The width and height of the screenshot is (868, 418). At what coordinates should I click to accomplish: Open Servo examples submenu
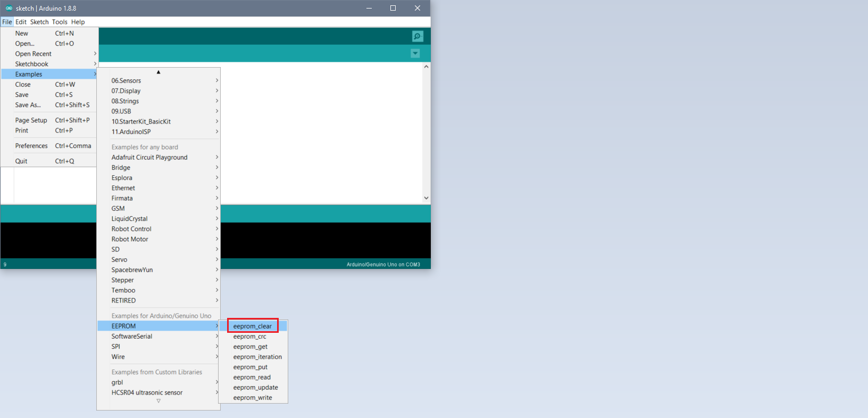158,259
